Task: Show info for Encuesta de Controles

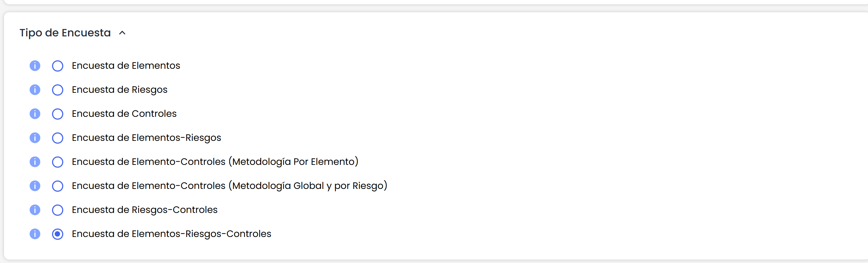Action: coord(35,113)
